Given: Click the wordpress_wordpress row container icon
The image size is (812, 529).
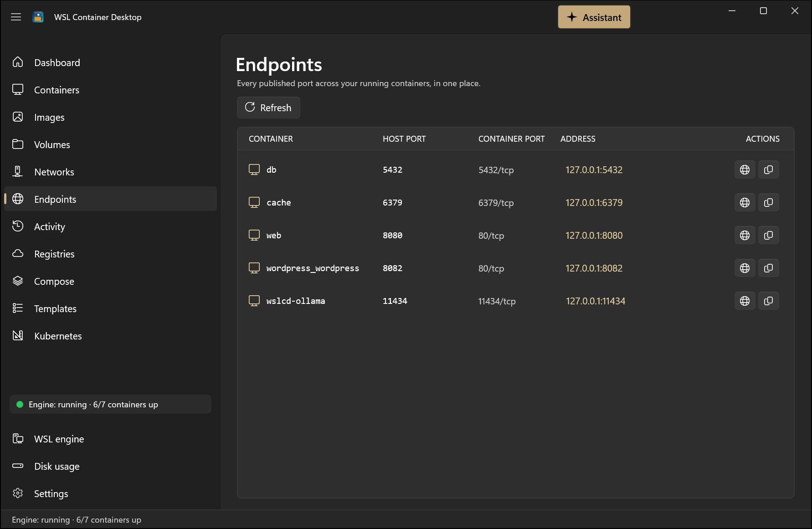Looking at the screenshot, I should pyautogui.click(x=254, y=268).
